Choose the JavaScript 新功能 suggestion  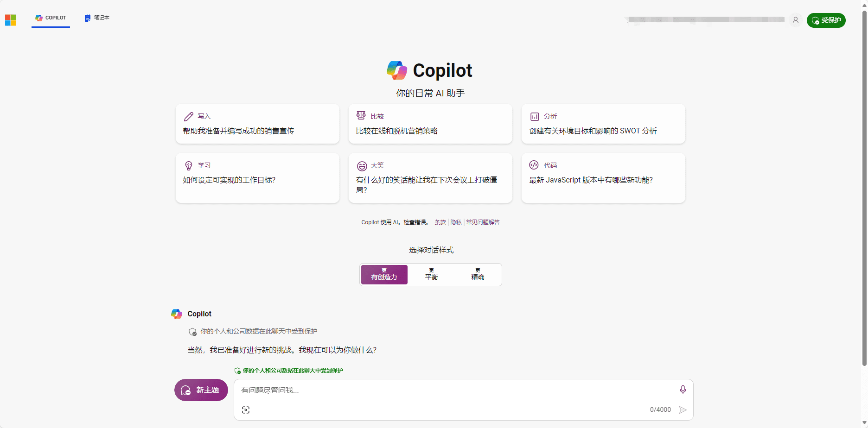[591, 180]
